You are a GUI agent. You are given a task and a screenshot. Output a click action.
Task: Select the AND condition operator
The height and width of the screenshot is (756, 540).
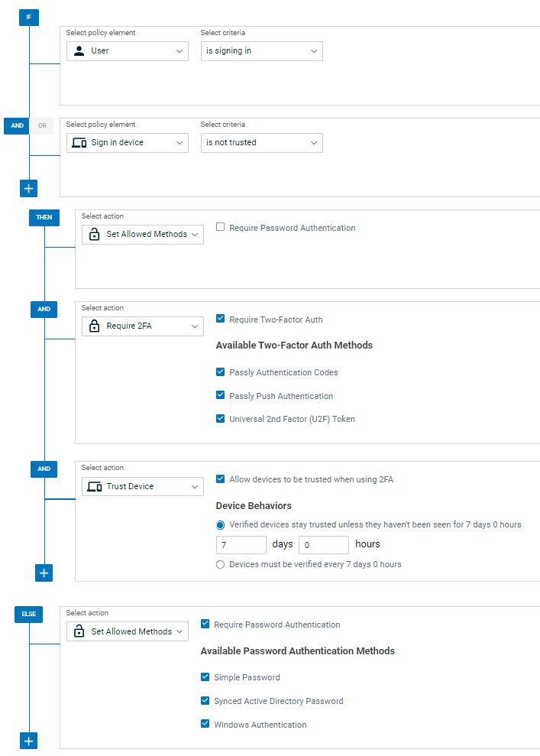(17, 126)
